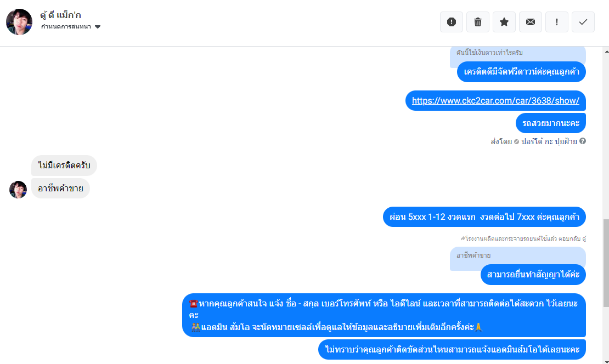The width and height of the screenshot is (609, 364).
Task: Mark conversation as spam with the warning-circle icon
Action: pos(452,22)
